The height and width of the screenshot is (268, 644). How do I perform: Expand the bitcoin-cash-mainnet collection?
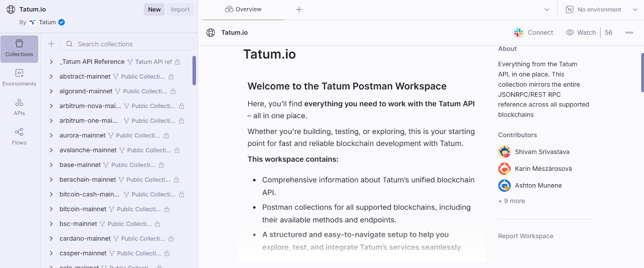51,194
